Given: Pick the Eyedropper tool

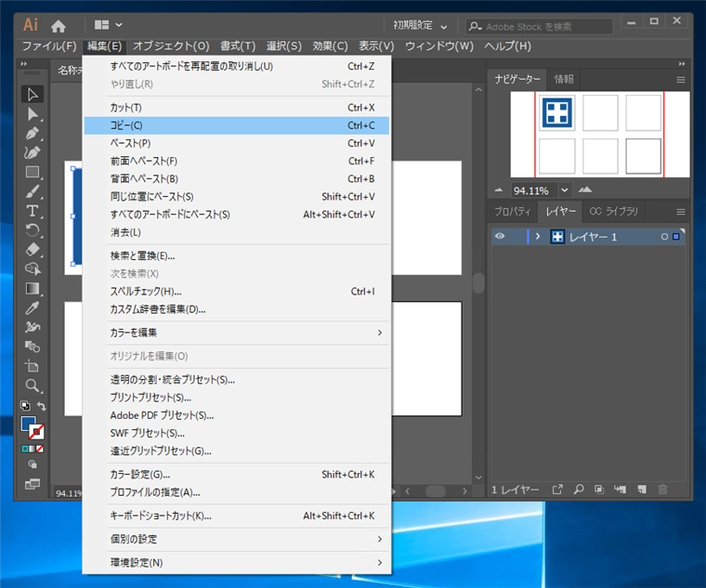Looking at the screenshot, I should (33, 307).
